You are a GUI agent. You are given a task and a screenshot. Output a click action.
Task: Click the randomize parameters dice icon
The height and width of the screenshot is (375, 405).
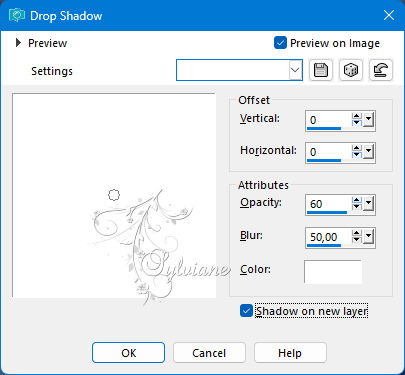point(351,70)
